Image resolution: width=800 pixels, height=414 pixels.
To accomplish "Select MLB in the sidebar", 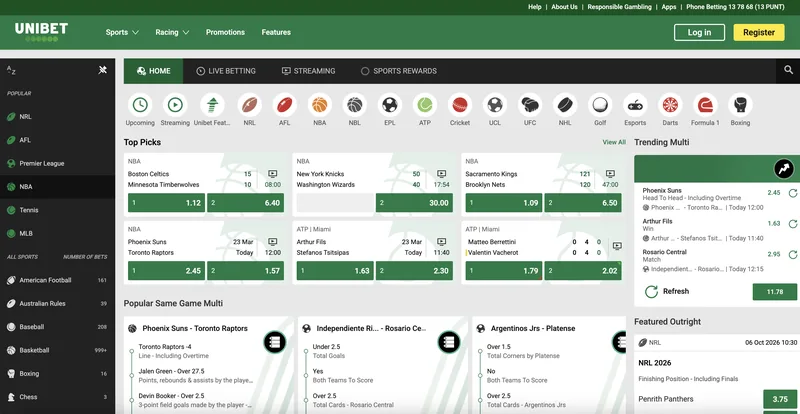I will 57,233.
